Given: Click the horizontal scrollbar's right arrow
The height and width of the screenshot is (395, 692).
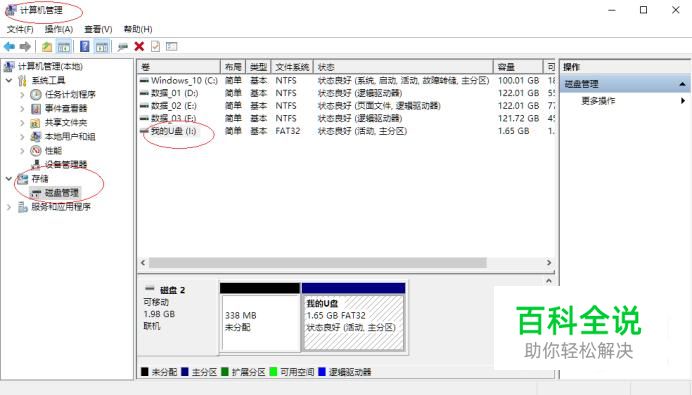Looking at the screenshot, I should coord(549,263).
